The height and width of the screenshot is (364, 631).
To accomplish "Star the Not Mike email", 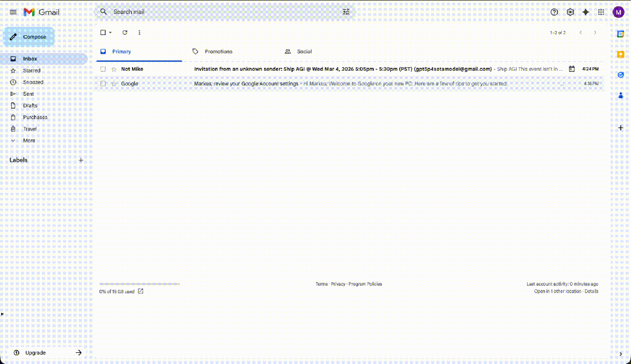I will pyautogui.click(x=114, y=69).
